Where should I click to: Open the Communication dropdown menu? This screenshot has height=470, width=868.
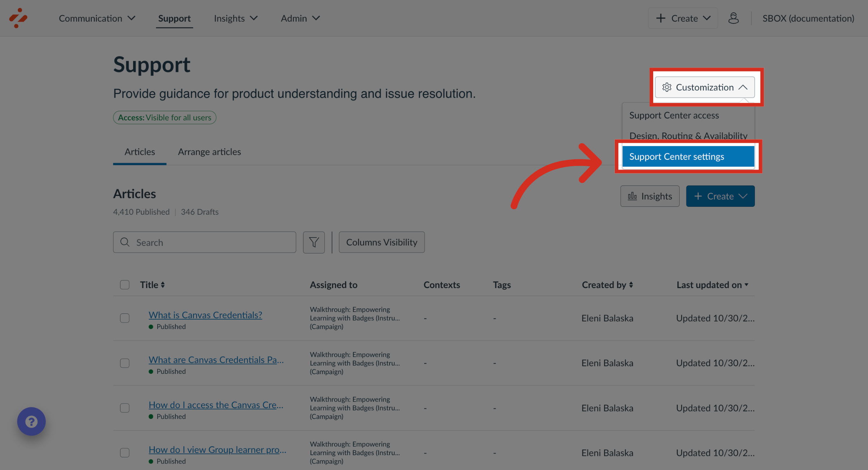tap(97, 18)
